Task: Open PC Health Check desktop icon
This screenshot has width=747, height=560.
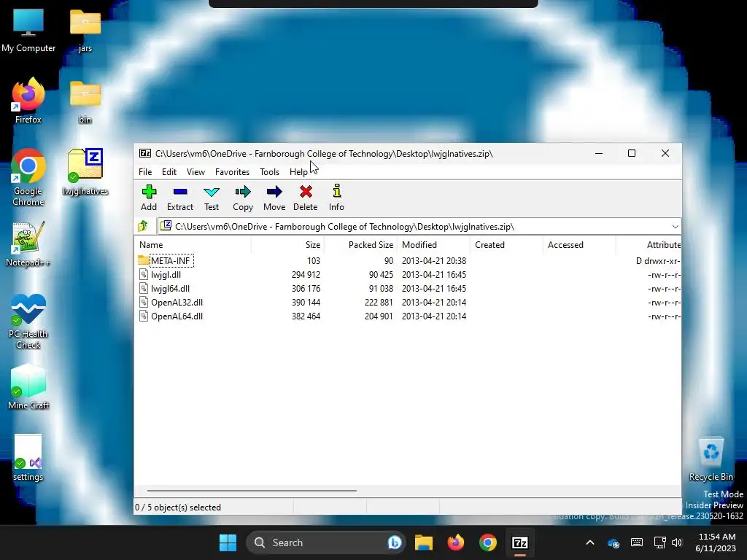Action: click(28, 322)
